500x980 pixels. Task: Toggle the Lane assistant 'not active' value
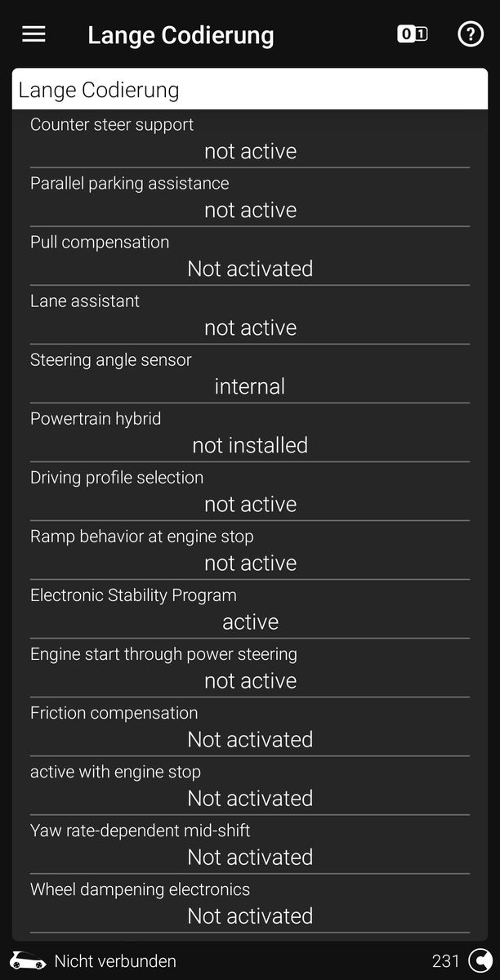click(250, 327)
